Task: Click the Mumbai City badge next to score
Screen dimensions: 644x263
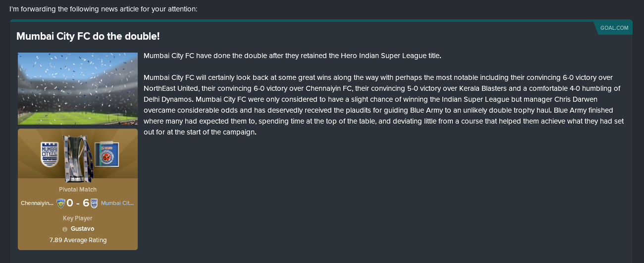Action: (94, 203)
